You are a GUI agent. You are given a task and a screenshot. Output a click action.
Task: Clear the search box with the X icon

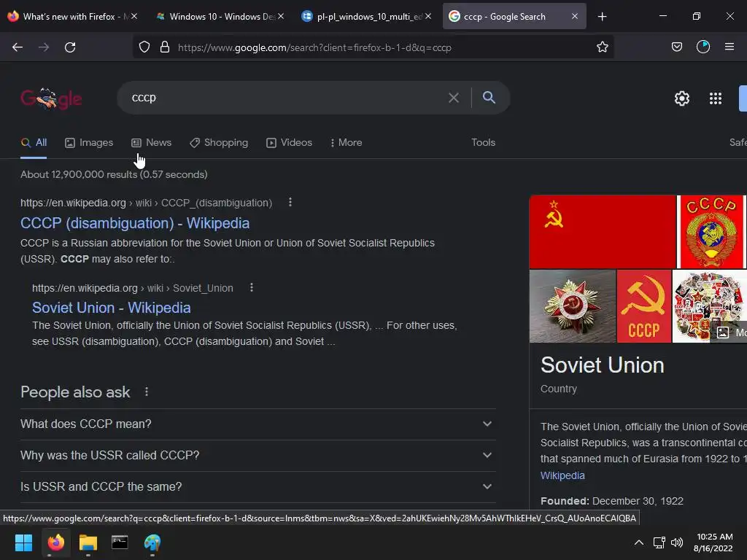point(454,98)
